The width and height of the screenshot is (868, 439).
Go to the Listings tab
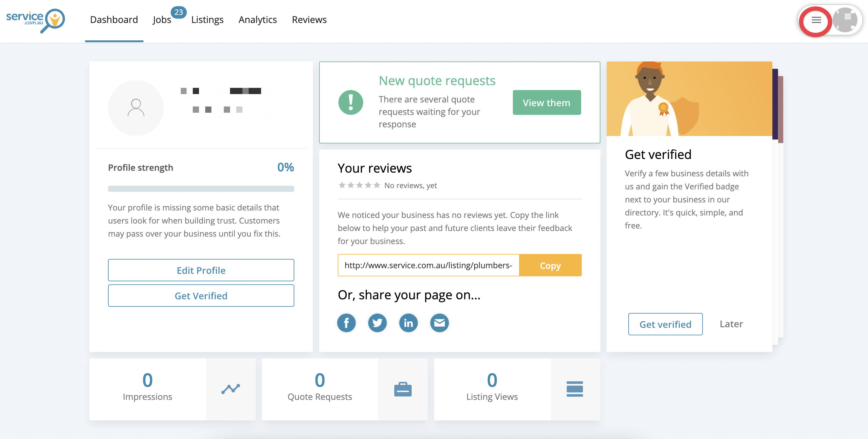[207, 20]
